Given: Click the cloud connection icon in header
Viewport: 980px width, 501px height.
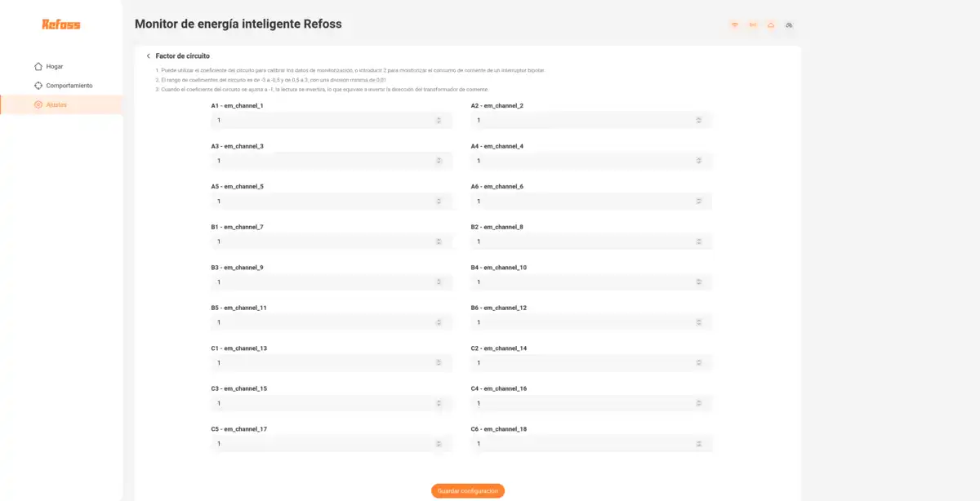Looking at the screenshot, I should pyautogui.click(x=770, y=25).
